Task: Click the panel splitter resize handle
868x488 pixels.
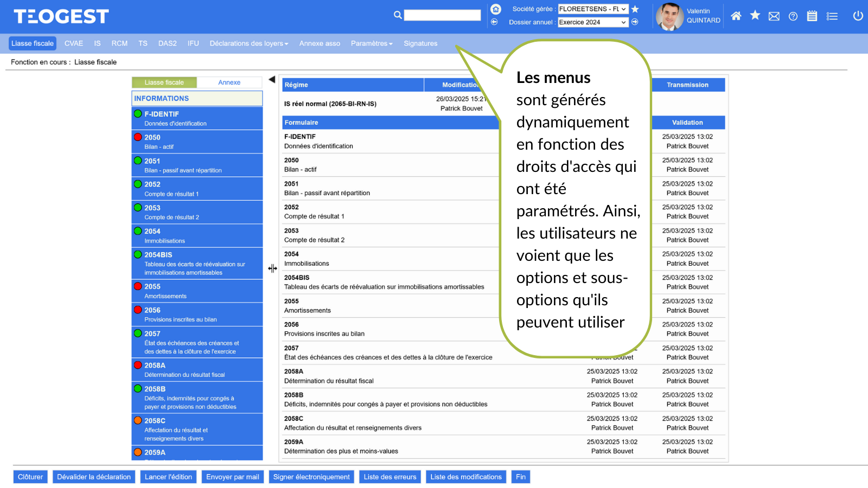Action: click(272, 268)
